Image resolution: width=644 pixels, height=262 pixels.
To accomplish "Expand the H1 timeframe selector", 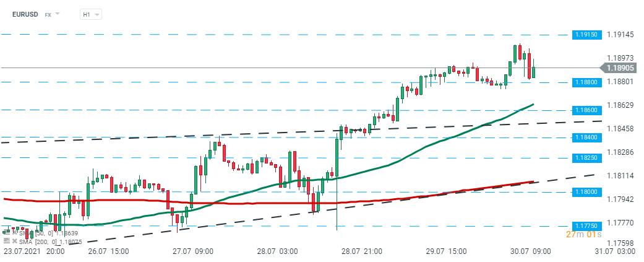I will [x=91, y=14].
